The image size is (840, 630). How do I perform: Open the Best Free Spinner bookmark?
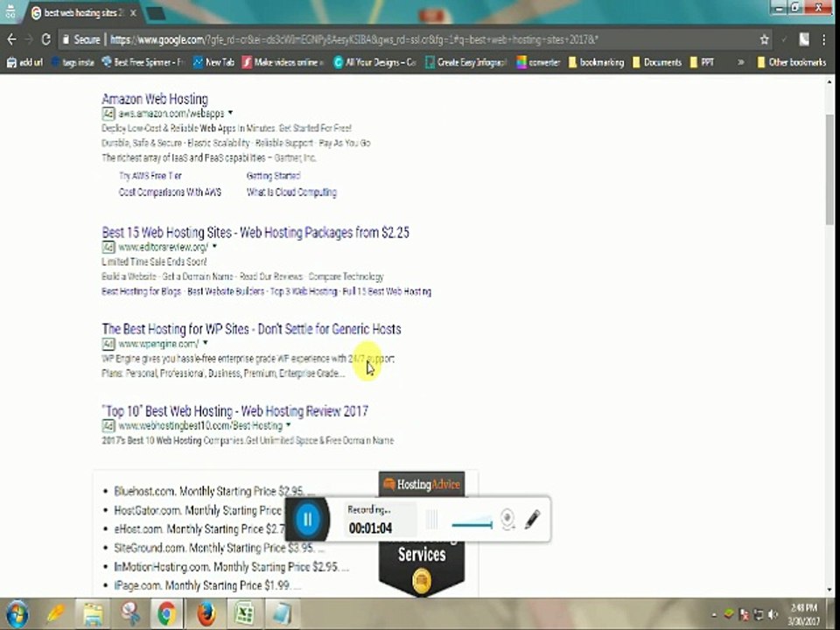tap(143, 63)
